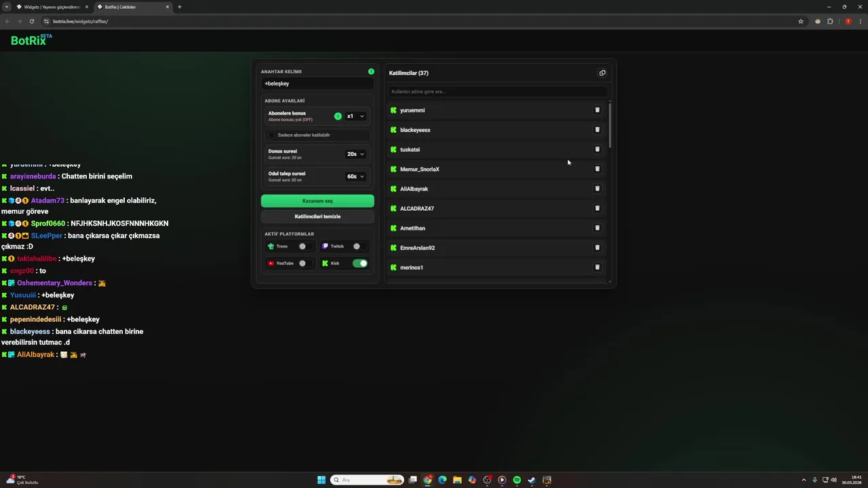Select participant name yuruemmi
Viewport: 868px width, 488px height.
point(412,110)
